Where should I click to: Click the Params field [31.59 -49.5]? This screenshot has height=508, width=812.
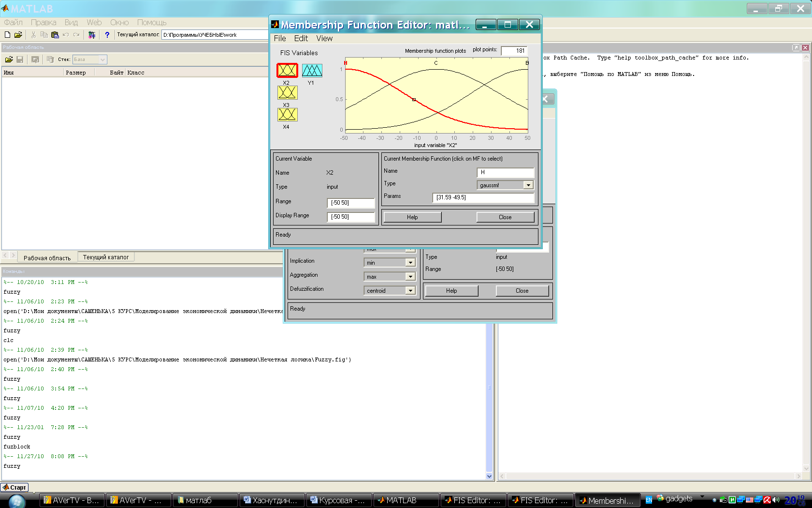click(483, 197)
